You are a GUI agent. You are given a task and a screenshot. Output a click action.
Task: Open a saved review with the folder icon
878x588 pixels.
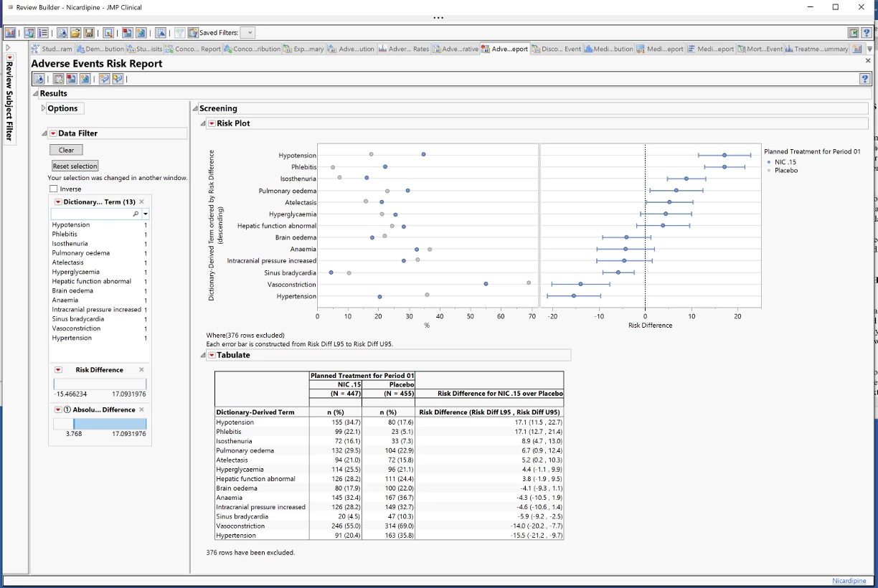click(75, 32)
